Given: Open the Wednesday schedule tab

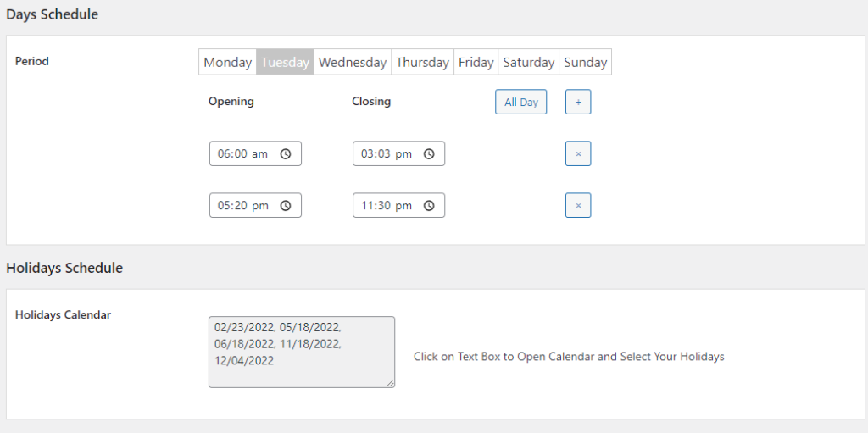Looking at the screenshot, I should (x=353, y=62).
